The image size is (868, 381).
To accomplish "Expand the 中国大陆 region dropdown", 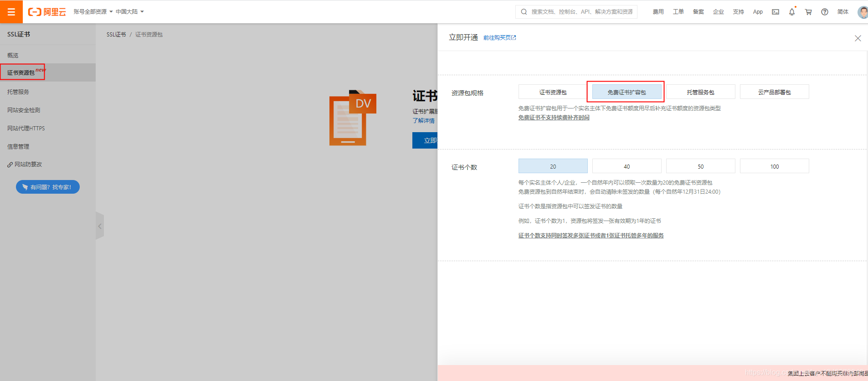I will pyautogui.click(x=129, y=12).
